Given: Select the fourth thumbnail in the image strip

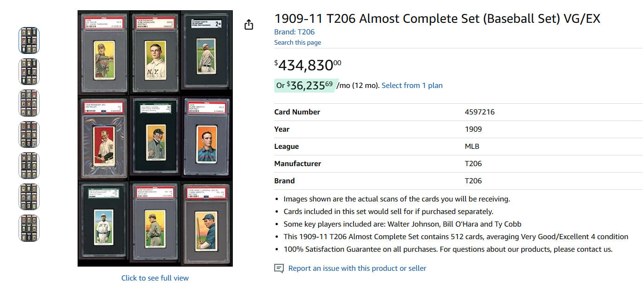Looking at the screenshot, I should pos(29,134).
